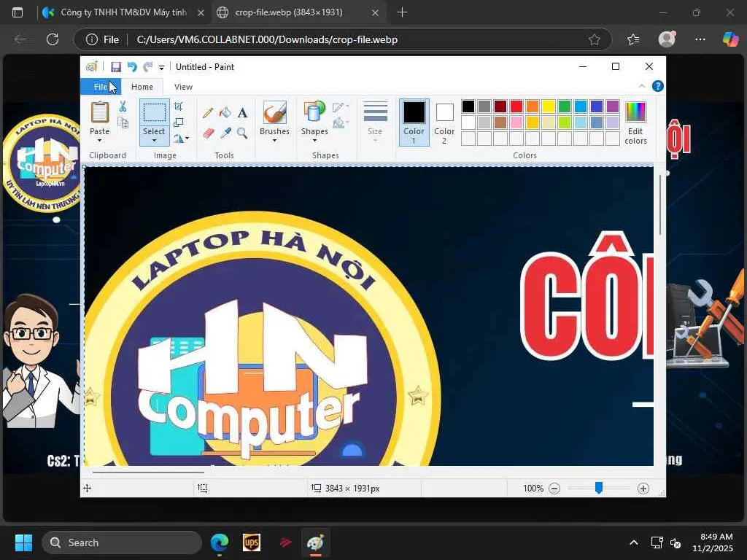Viewport: 747px width, 560px height.
Task: Choose the Select rectangle tool
Action: point(155,112)
